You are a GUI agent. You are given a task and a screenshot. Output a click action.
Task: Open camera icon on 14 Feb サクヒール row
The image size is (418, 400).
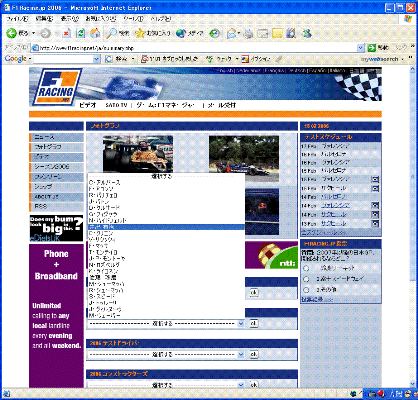point(375,214)
